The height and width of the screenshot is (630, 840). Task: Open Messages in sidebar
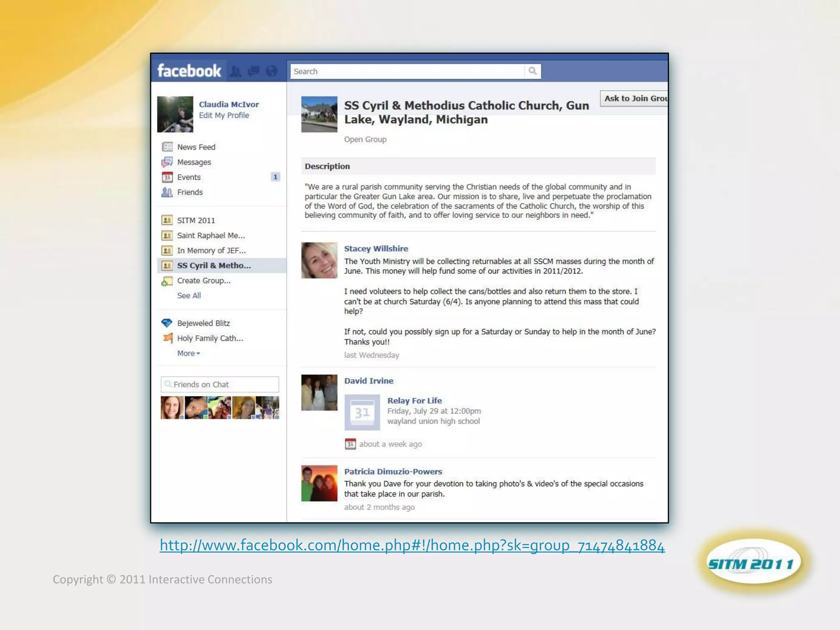pos(194,162)
